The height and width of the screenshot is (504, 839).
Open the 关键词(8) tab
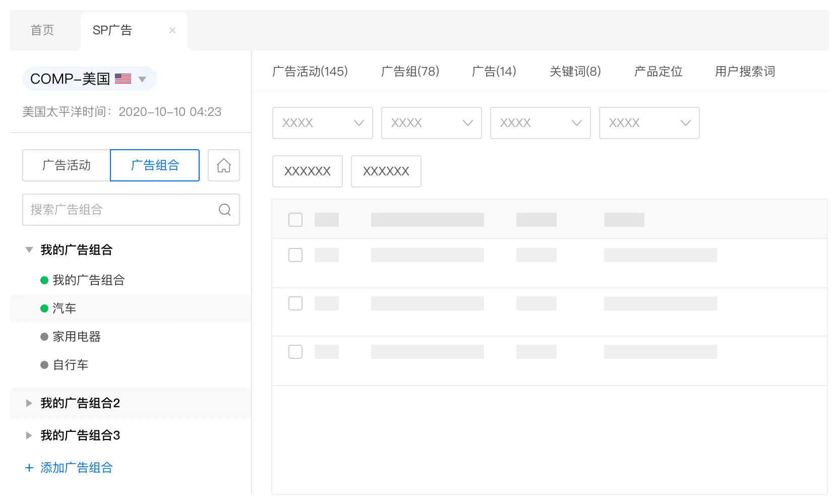pyautogui.click(x=575, y=72)
